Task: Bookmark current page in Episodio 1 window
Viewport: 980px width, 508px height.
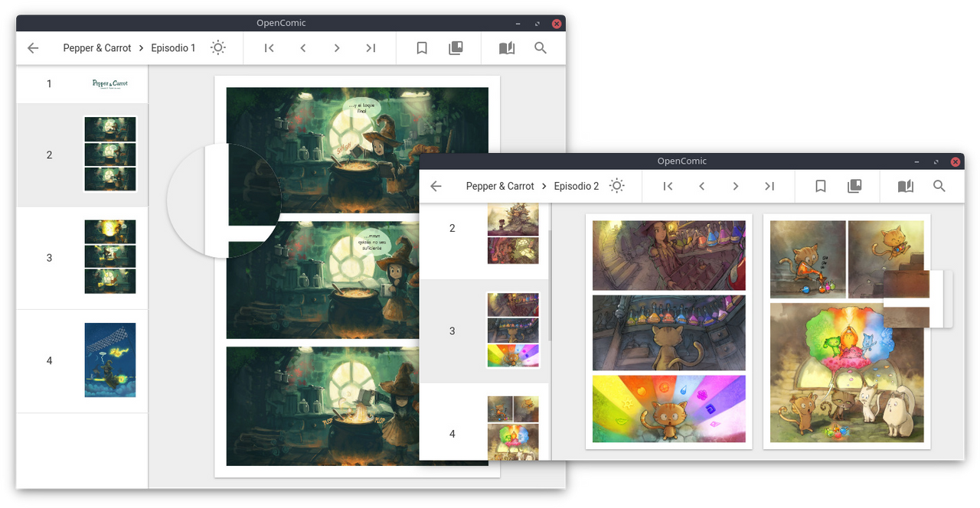Action: tap(422, 48)
